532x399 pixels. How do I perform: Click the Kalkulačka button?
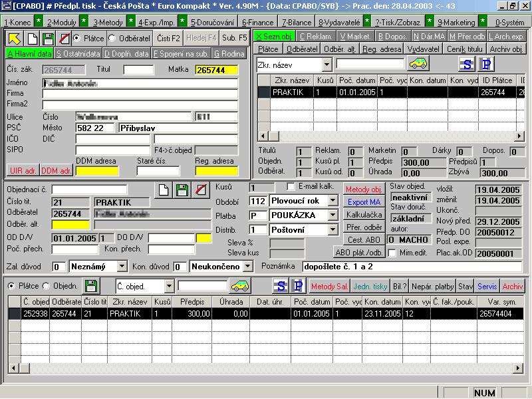(x=364, y=215)
